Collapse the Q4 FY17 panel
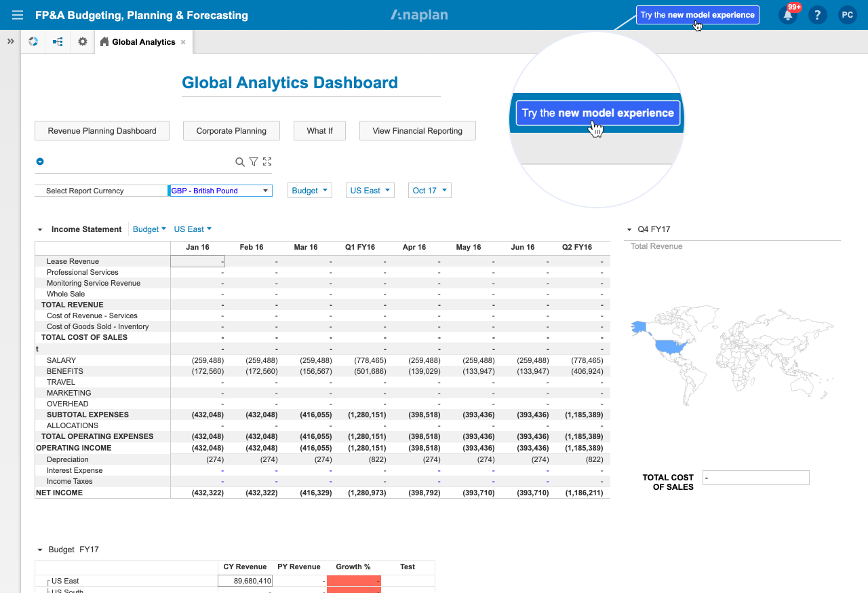The width and height of the screenshot is (868, 593). [629, 229]
